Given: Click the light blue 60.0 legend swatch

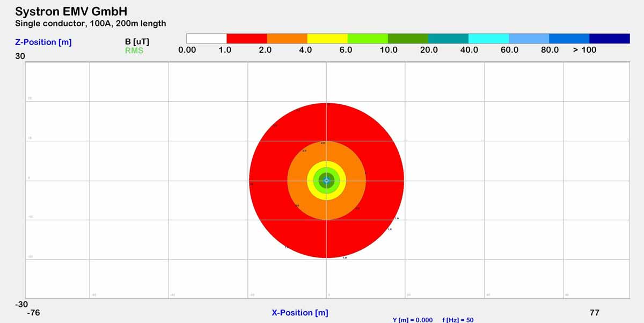Looking at the screenshot, I should point(529,38).
